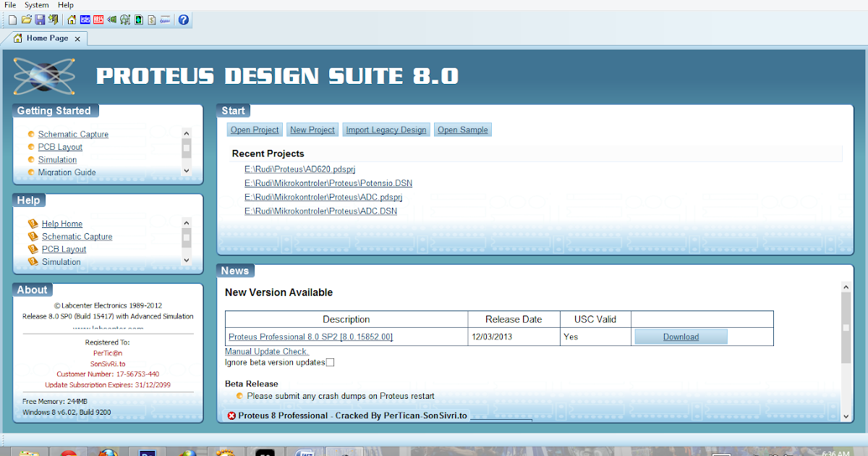Open PCB Layout in Help panel
Image resolution: width=868 pixels, height=456 pixels.
64,249
